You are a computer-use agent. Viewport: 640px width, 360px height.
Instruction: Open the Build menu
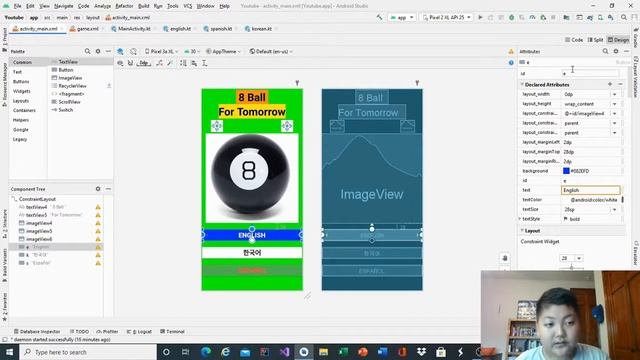coord(144,6)
